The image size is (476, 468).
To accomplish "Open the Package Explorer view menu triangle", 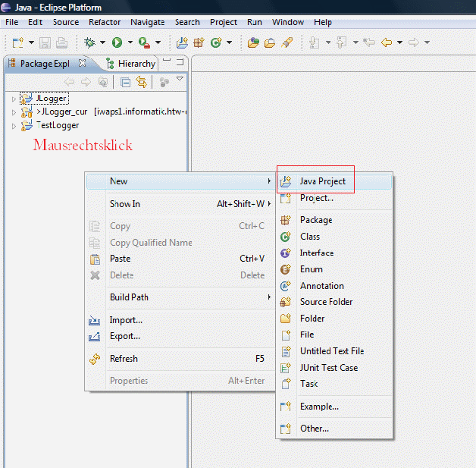I will click(180, 79).
